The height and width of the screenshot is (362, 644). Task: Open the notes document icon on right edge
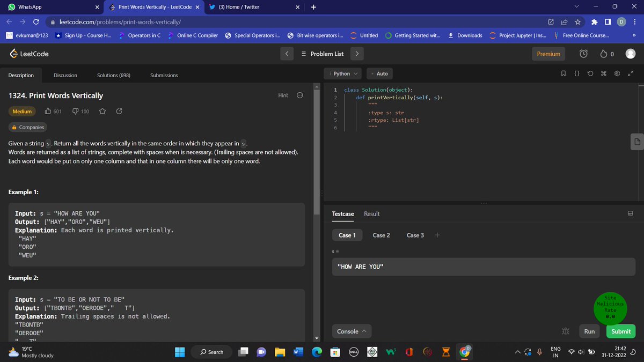[x=636, y=142]
